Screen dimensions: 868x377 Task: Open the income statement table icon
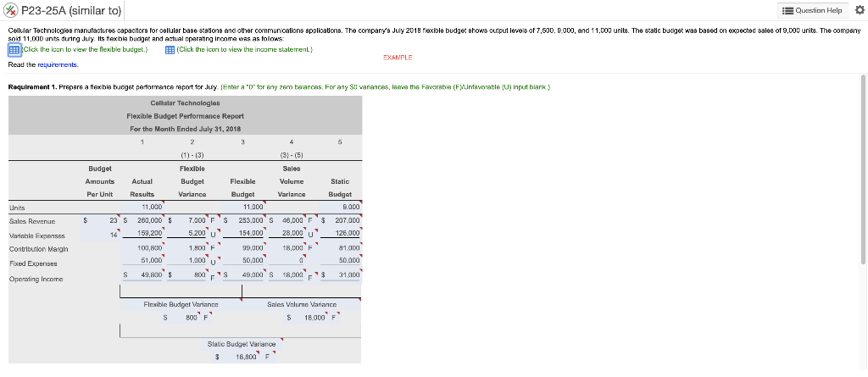pyautogui.click(x=170, y=50)
